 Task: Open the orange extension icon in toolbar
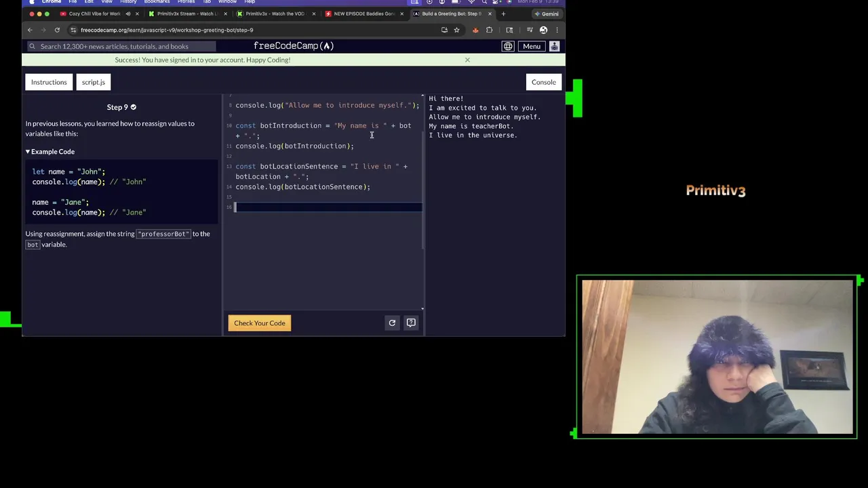475,30
